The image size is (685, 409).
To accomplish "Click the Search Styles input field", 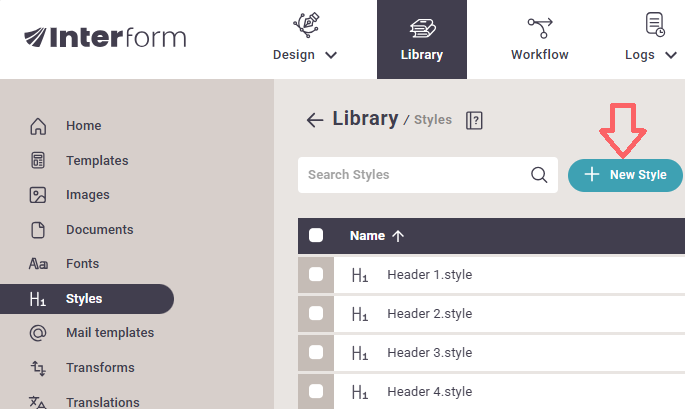I will click(415, 175).
